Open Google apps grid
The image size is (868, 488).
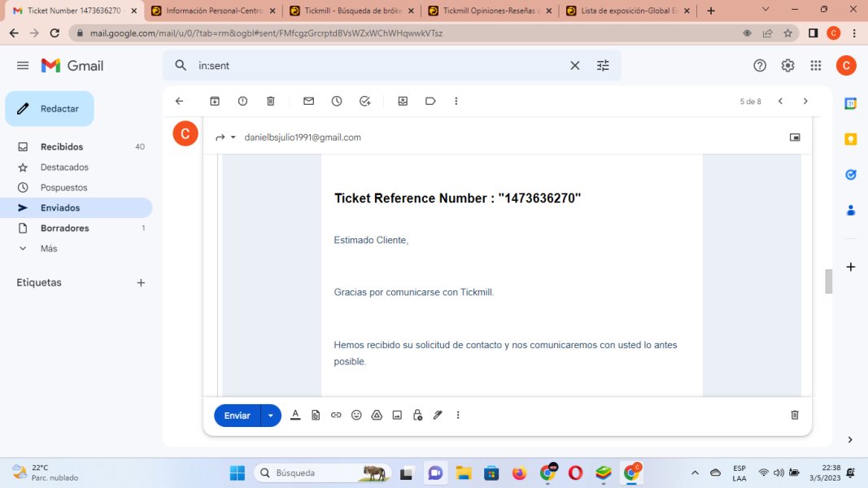(815, 65)
